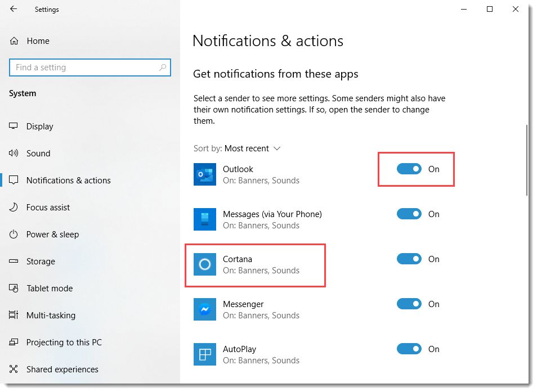Click the Outlook app icon
The width and height of the screenshot is (537, 392).
pos(204,174)
